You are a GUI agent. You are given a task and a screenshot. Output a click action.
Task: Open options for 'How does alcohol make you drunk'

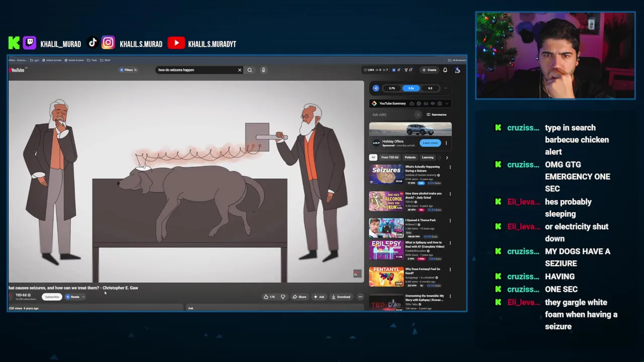(450, 194)
